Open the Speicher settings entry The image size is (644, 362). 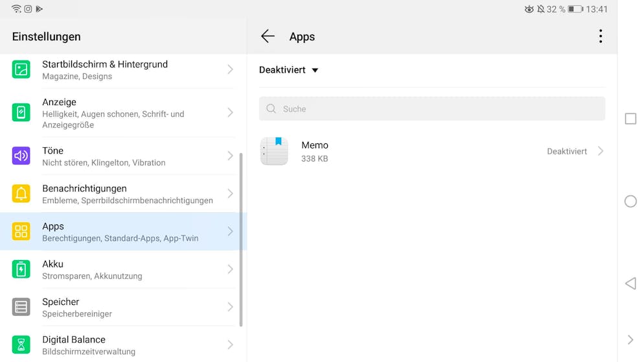123,307
